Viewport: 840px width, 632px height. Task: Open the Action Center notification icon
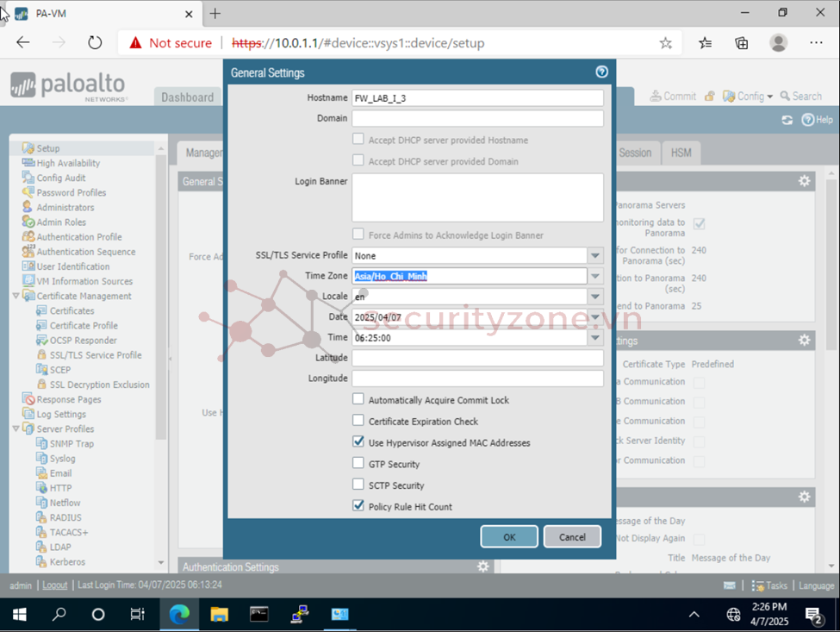pos(814,616)
